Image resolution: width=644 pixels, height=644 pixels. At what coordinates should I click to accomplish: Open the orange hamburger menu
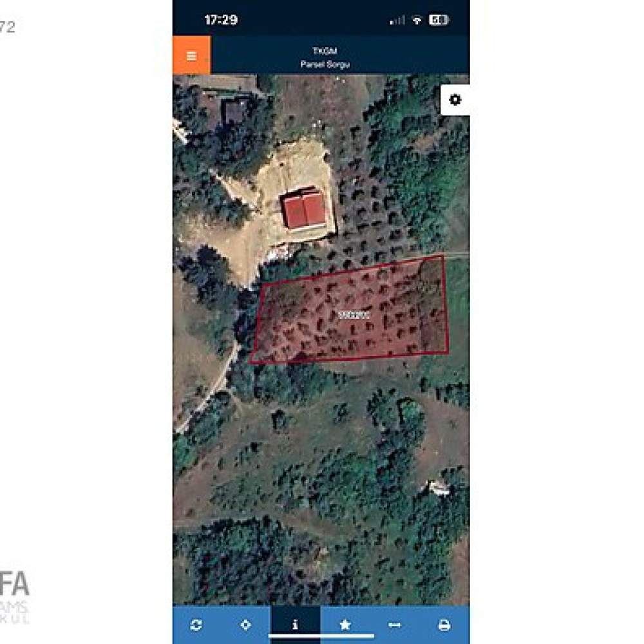192,55
